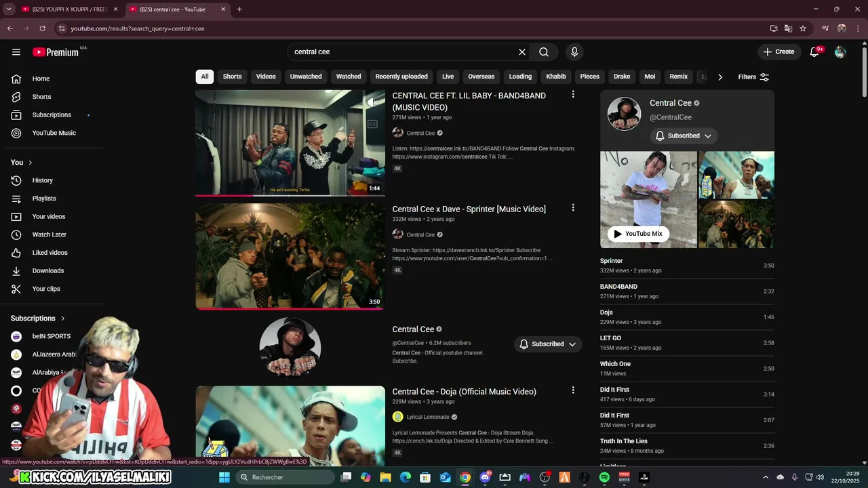Play Which One in the side list
868x488 pixels.
point(687,369)
